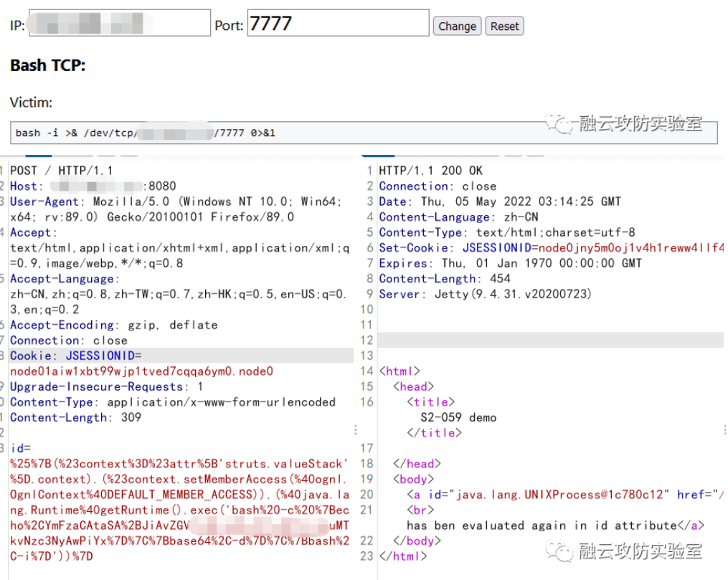The image size is (728, 580).
Task: Click the closing </html> tag on line 23
Action: [403, 556]
